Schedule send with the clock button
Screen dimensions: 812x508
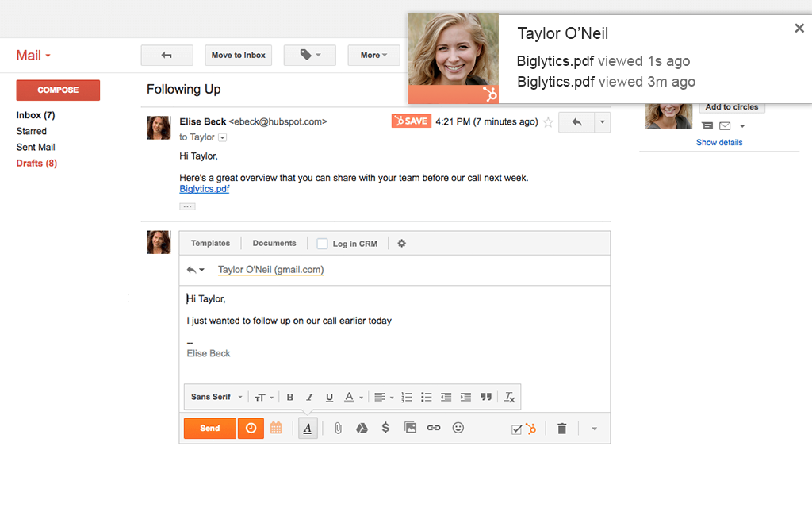coord(251,428)
